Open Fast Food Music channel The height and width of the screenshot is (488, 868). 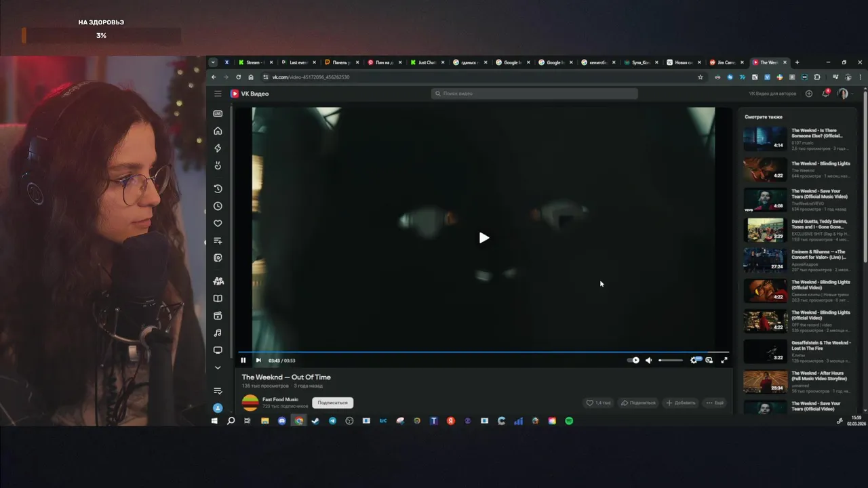point(280,400)
